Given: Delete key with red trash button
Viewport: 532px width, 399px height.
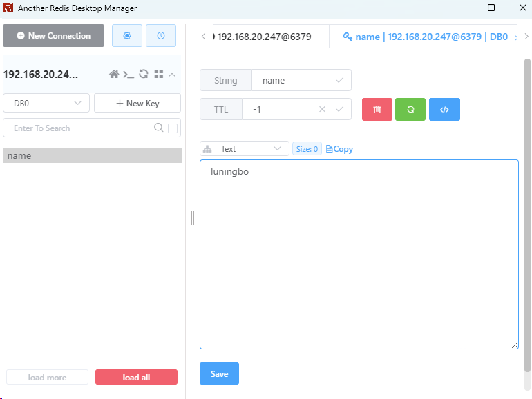Looking at the screenshot, I should (377, 109).
